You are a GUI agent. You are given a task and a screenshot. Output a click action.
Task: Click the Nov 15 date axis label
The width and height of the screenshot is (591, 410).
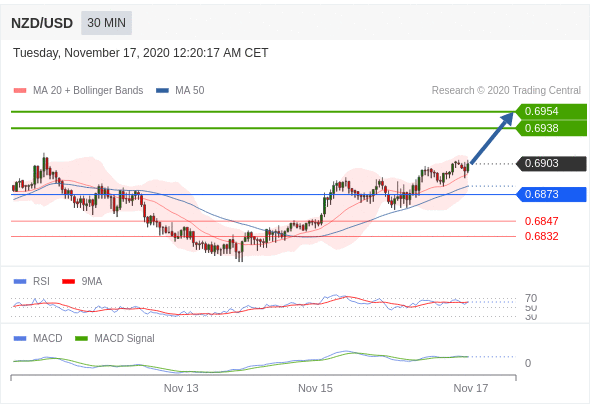pos(315,388)
